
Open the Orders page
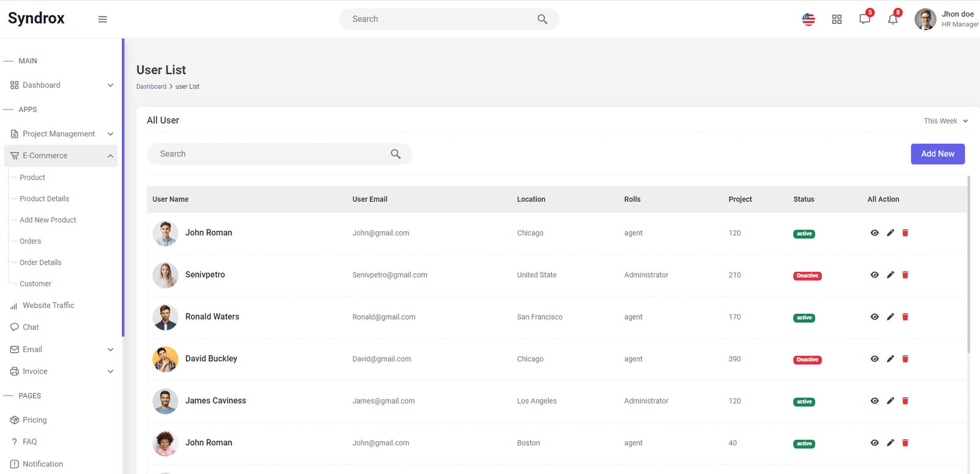(31, 241)
